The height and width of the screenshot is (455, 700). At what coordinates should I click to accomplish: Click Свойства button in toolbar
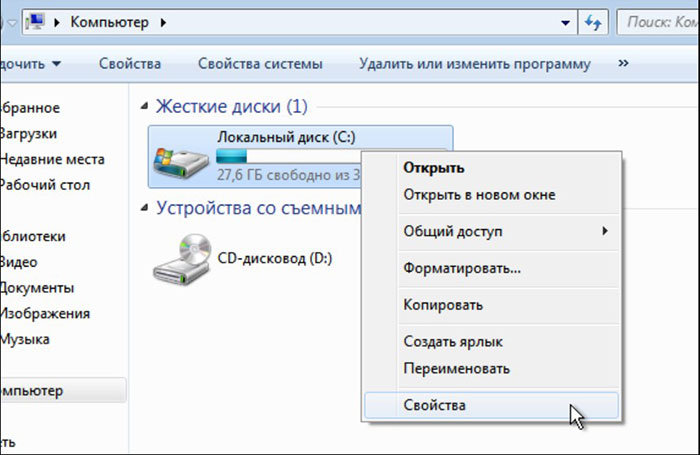(130, 63)
